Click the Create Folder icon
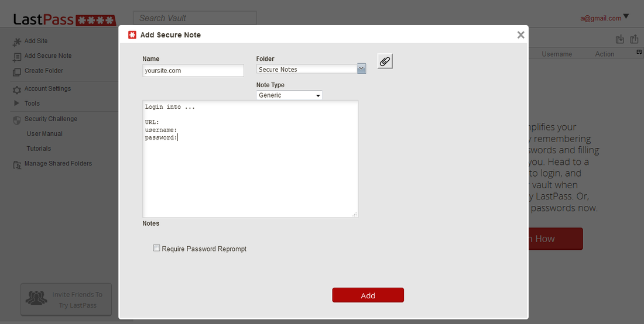This screenshot has width=644, height=324. tap(17, 72)
